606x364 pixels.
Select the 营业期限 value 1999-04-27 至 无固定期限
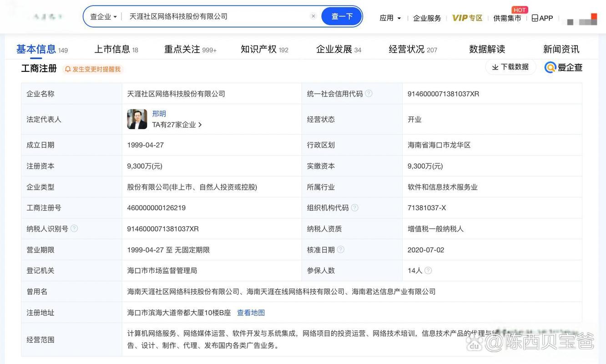pos(168,250)
